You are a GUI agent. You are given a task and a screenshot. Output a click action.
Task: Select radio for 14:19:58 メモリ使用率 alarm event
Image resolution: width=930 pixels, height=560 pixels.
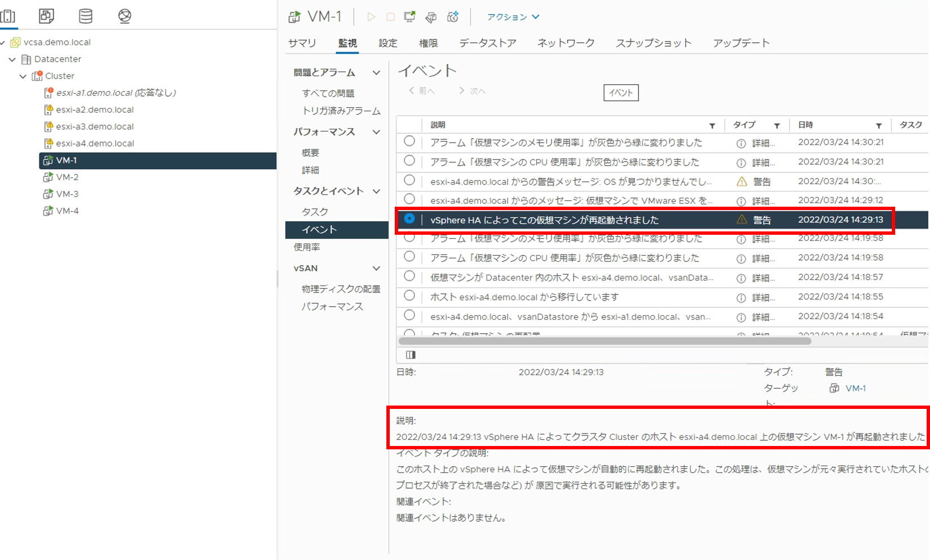pos(409,238)
